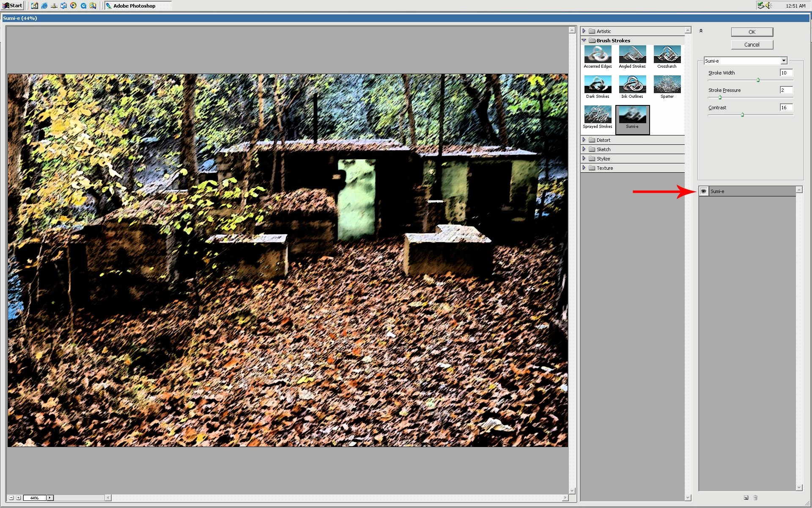Open the Sumi-e filter dropdown
812x508 pixels.
tap(784, 61)
